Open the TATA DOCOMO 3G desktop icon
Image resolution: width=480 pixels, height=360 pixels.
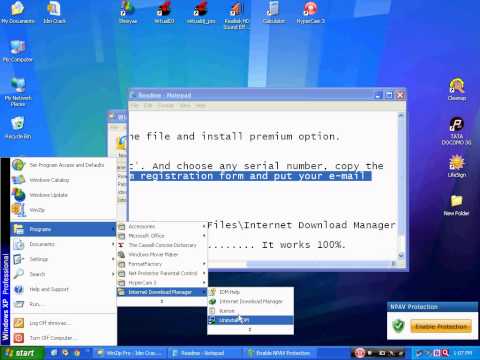point(456,131)
